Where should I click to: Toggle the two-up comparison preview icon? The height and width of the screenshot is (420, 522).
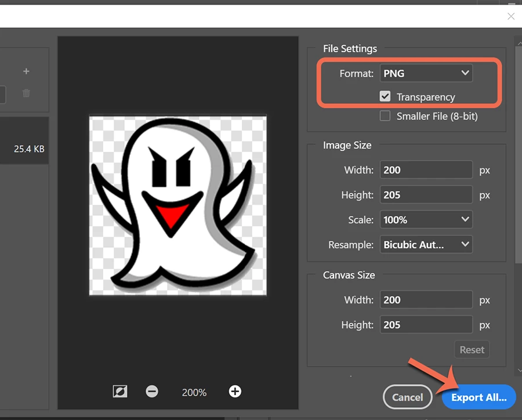click(120, 392)
